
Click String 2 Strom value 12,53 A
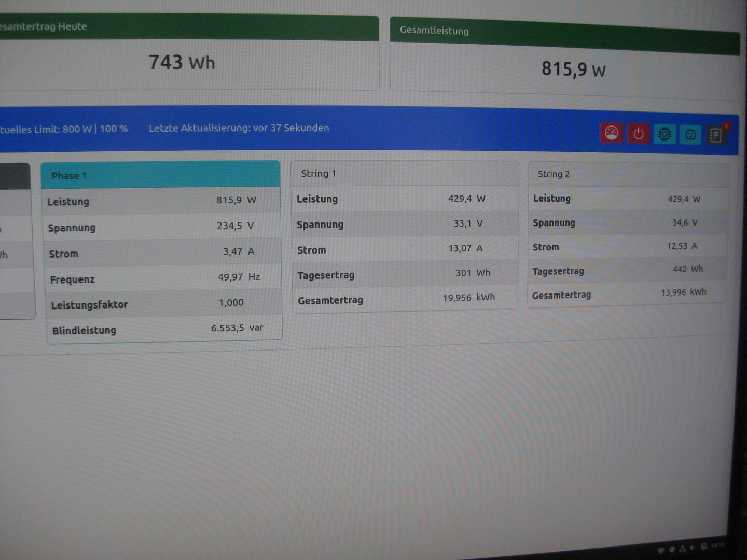pos(682,246)
